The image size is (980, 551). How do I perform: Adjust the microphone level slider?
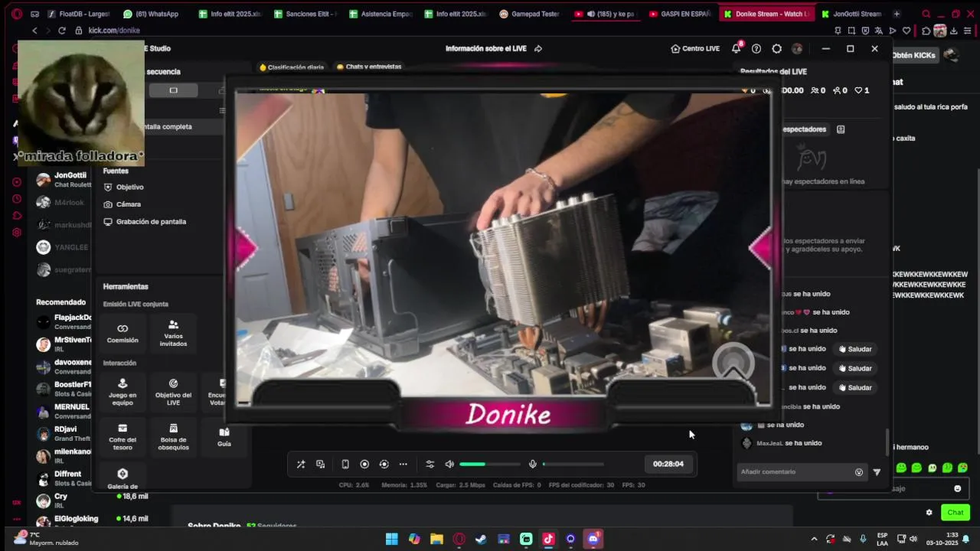point(573,464)
